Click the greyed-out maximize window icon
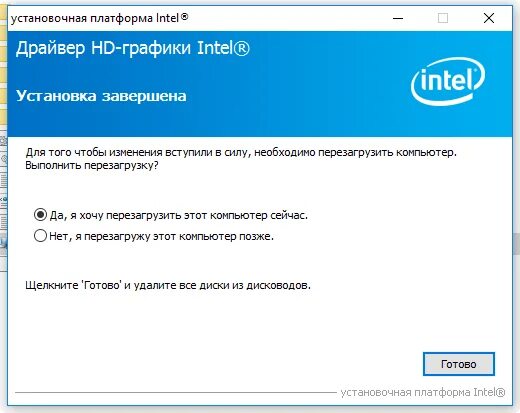This screenshot has width=520, height=413. click(x=443, y=18)
